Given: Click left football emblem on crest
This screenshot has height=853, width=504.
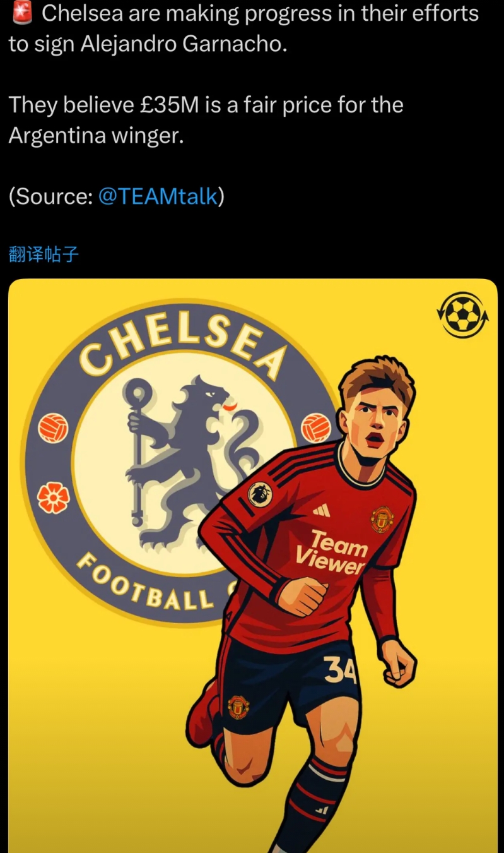Looking at the screenshot, I should tap(53, 427).
